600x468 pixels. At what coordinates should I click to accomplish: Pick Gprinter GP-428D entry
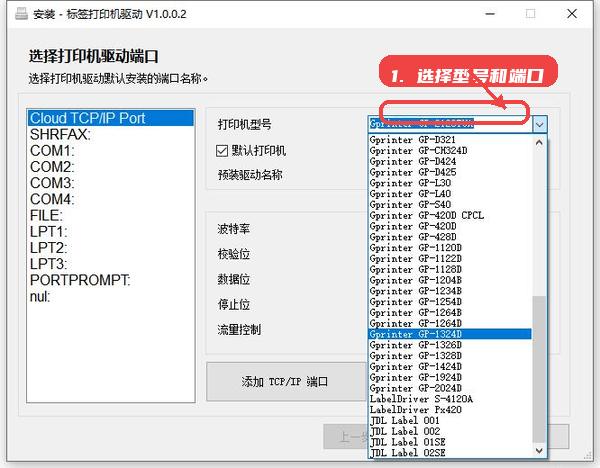coord(450,237)
